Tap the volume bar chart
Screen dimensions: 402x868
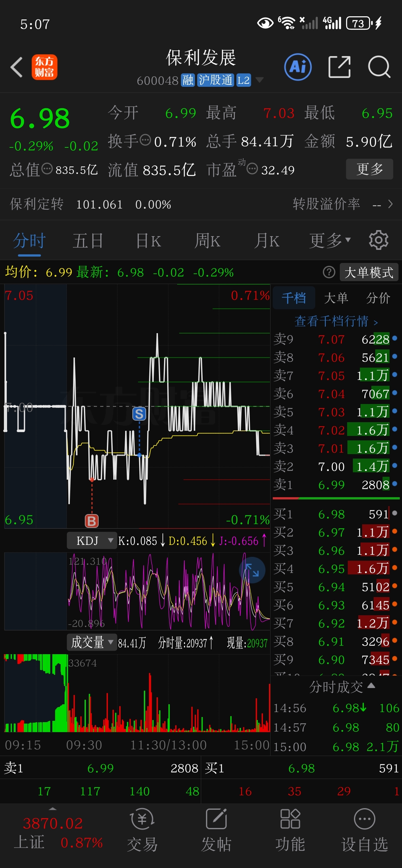pyautogui.click(x=137, y=693)
